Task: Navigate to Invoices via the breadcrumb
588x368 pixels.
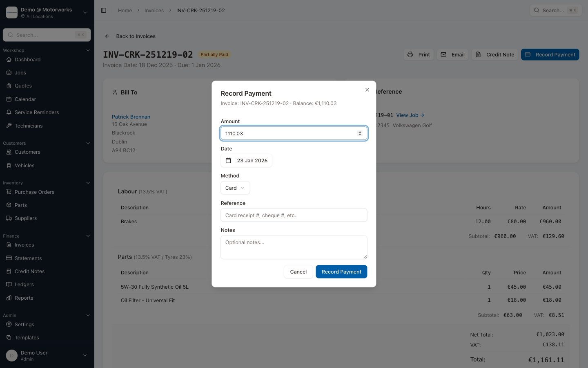Action: click(154, 10)
